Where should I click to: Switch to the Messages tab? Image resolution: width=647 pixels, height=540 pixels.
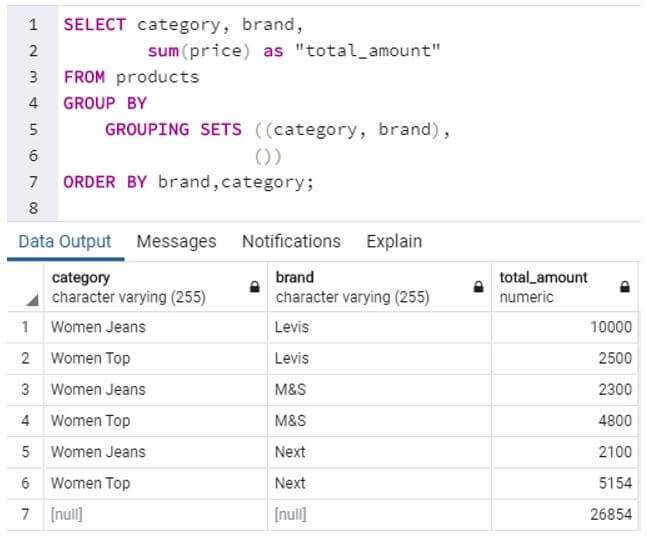[x=176, y=241]
